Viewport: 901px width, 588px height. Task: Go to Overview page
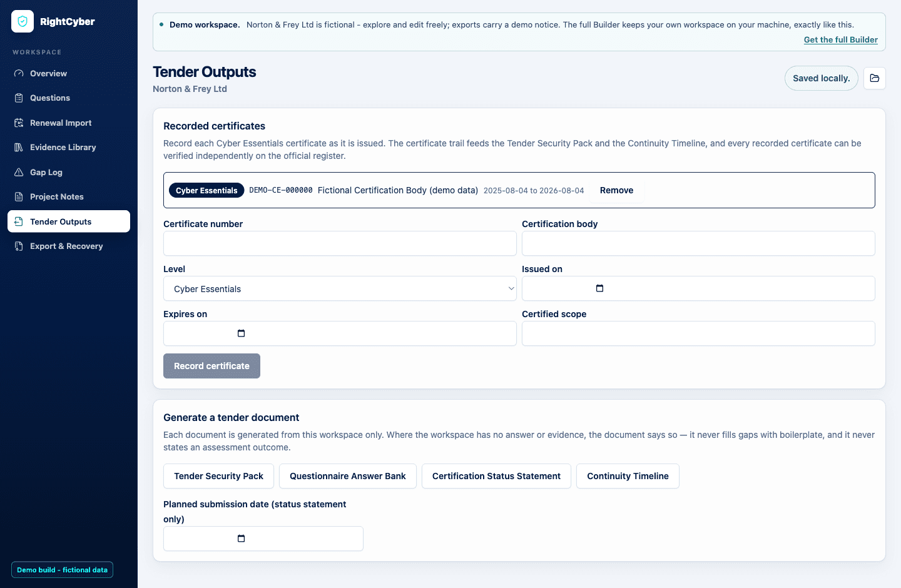[x=69, y=73]
